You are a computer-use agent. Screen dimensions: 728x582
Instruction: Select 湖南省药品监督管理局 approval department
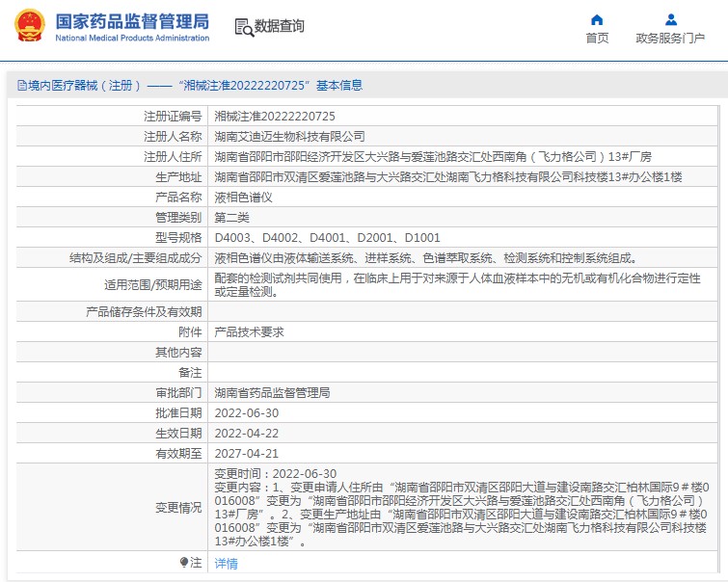pos(272,393)
